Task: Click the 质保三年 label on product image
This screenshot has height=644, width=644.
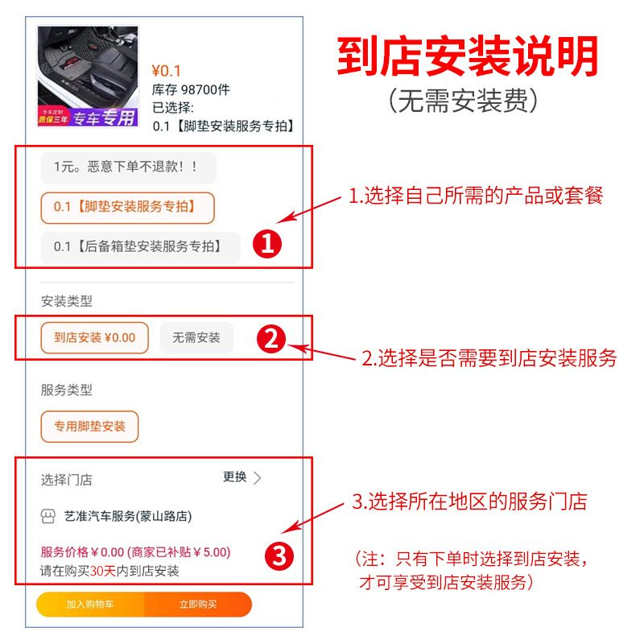Action: tap(53, 119)
